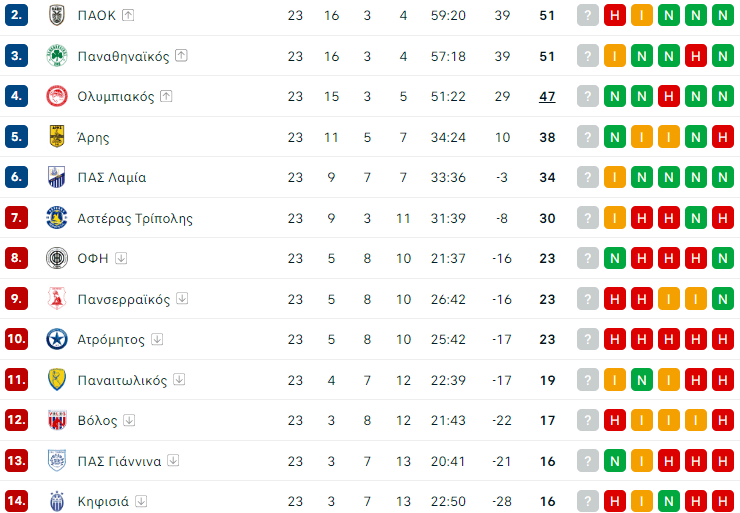Click the Άρης yellow team logo
Viewport: 740px width, 513px height.
click(57, 137)
